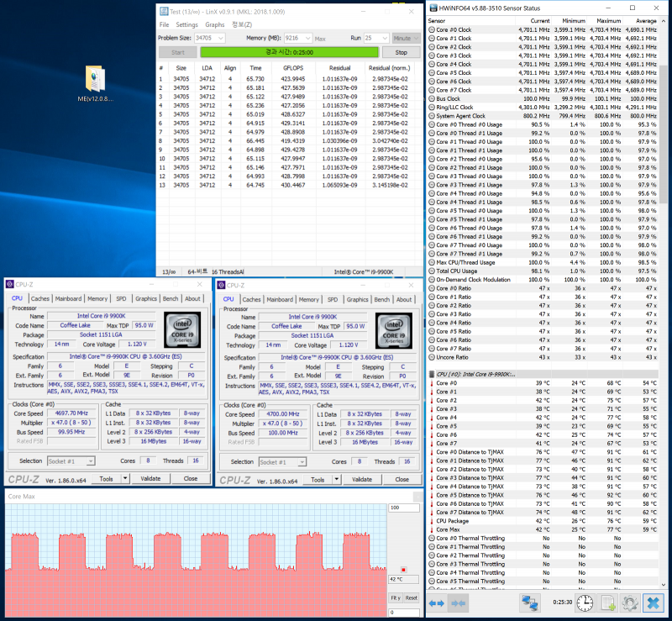
Task: Select LinX result row with 430.4467 GFLOPS
Action: tap(288, 185)
